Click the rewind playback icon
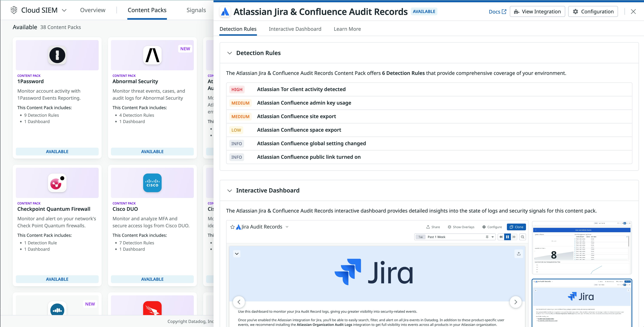This screenshot has height=327, width=644. [501, 237]
